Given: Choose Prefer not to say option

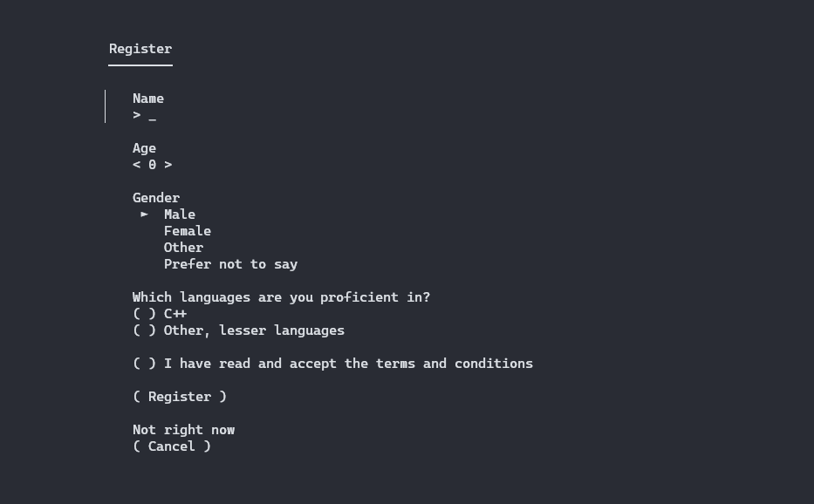Looking at the screenshot, I should click(x=230, y=264).
